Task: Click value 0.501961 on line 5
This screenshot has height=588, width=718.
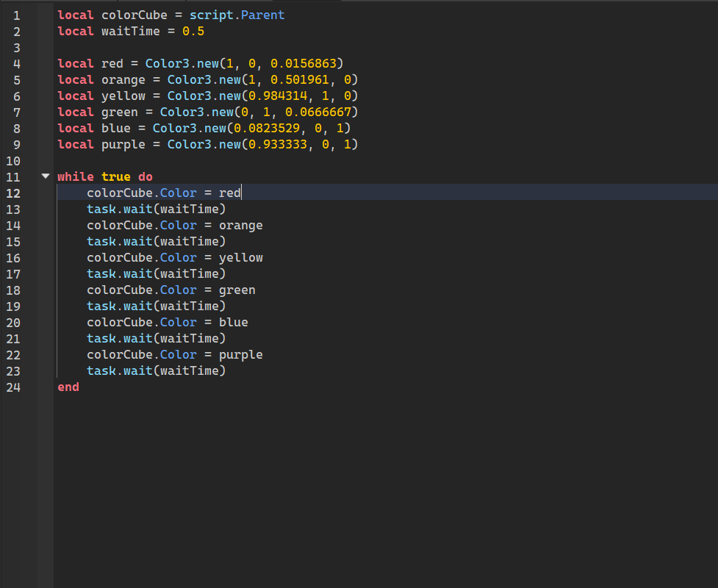Action: pyautogui.click(x=299, y=79)
